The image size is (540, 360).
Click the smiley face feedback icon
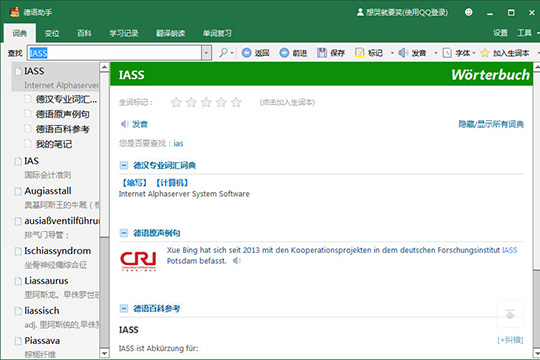[x=468, y=12]
